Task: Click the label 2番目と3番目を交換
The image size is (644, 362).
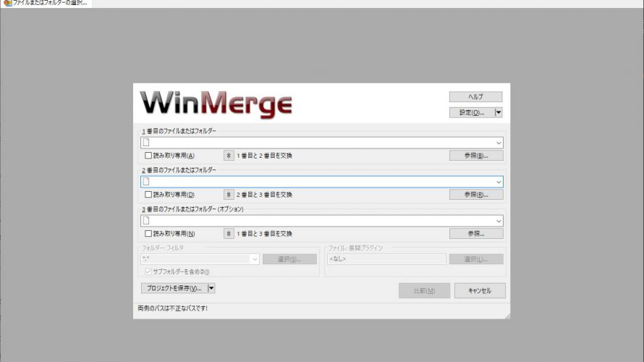Action: [x=264, y=194]
